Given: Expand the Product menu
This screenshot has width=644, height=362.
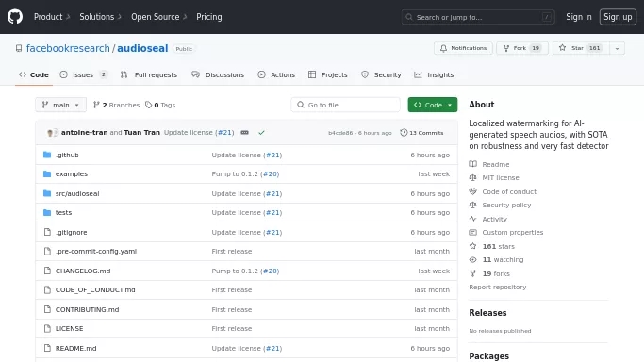Looking at the screenshot, I should tap(52, 17).
